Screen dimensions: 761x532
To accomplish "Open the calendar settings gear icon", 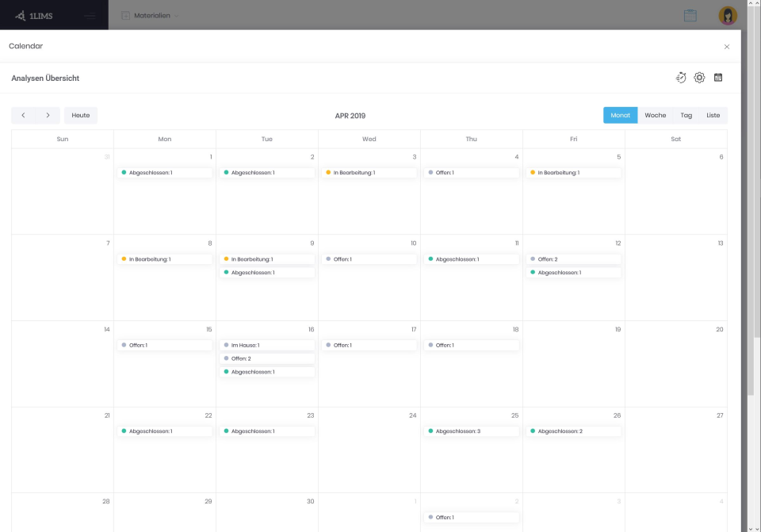I will pos(699,77).
